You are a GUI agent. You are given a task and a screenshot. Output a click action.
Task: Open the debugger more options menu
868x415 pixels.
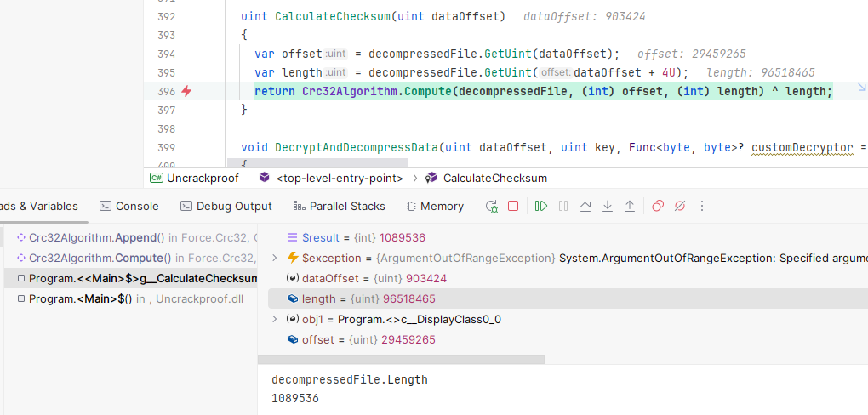point(702,206)
